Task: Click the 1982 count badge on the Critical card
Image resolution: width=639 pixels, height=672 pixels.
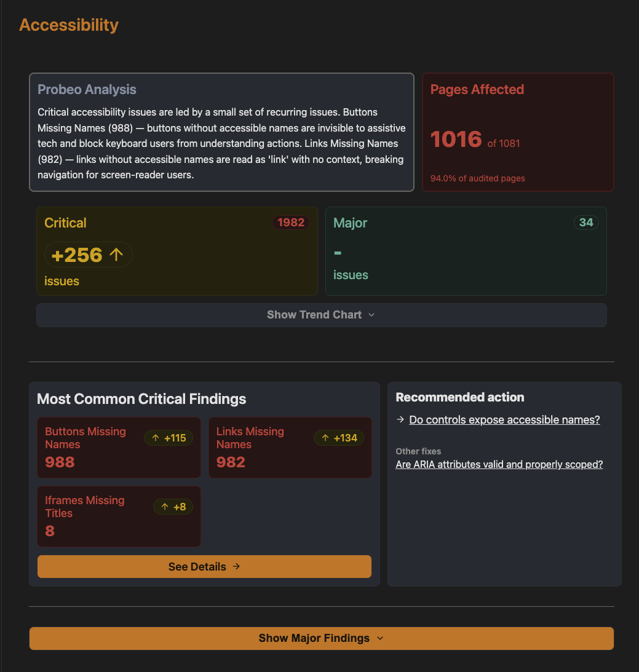Action: 291,223
